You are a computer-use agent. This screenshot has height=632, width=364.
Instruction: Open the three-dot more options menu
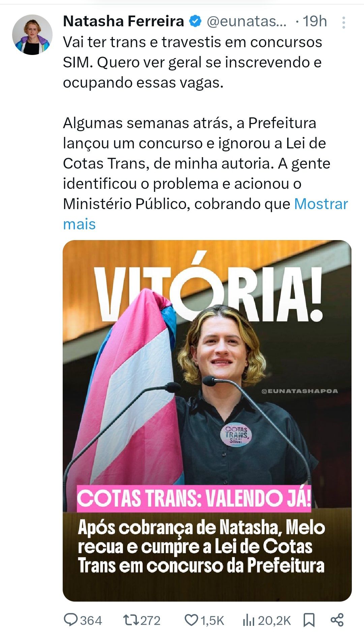(343, 22)
